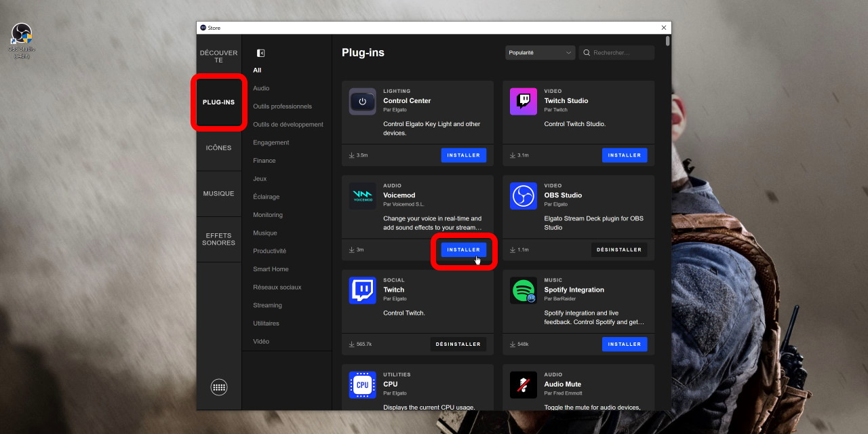Filter plugins by Streaming category
Viewport: 868px width, 434px height.
pyautogui.click(x=267, y=305)
